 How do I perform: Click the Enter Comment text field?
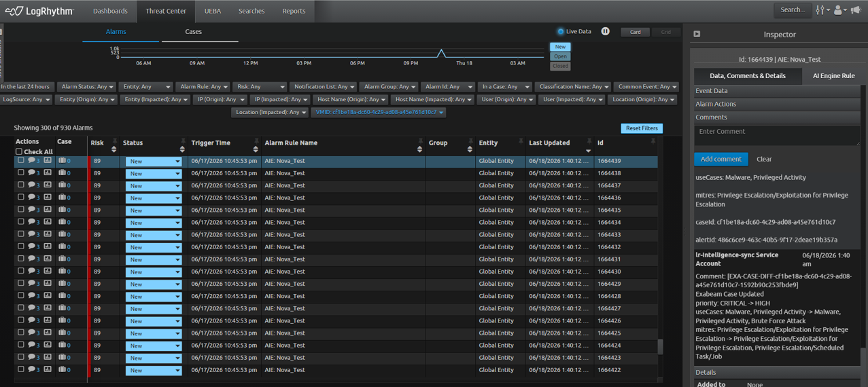click(777, 134)
